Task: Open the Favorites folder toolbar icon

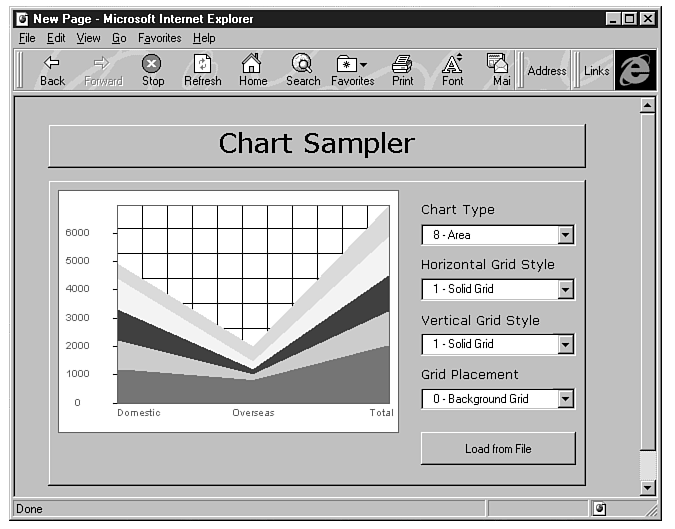Action: (351, 64)
